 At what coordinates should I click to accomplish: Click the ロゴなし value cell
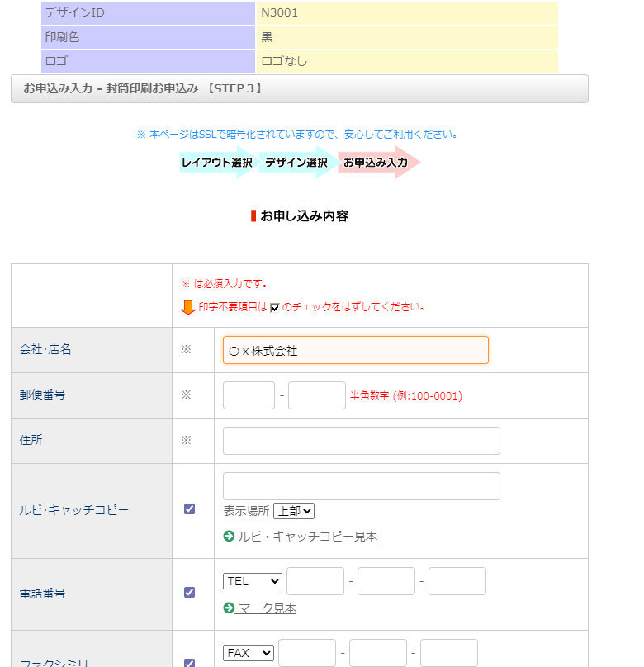[407, 61]
